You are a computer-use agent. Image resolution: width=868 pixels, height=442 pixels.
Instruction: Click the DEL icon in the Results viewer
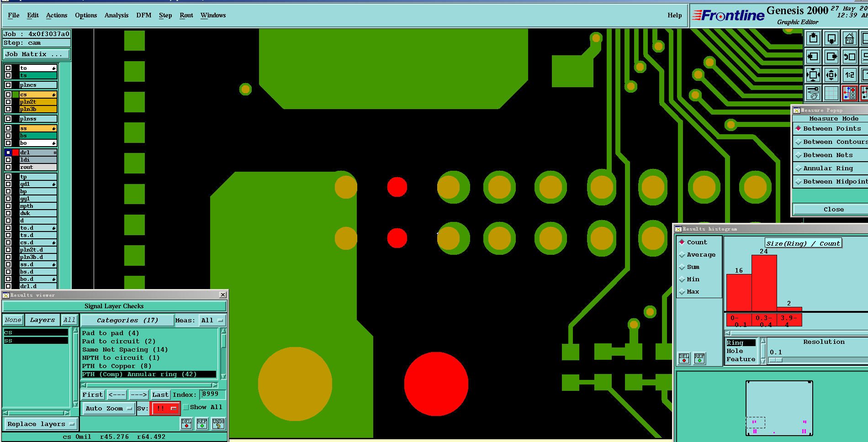(186, 424)
